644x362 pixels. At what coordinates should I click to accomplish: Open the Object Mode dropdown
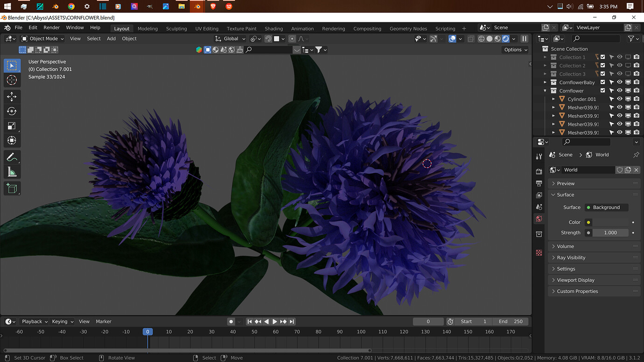42,38
